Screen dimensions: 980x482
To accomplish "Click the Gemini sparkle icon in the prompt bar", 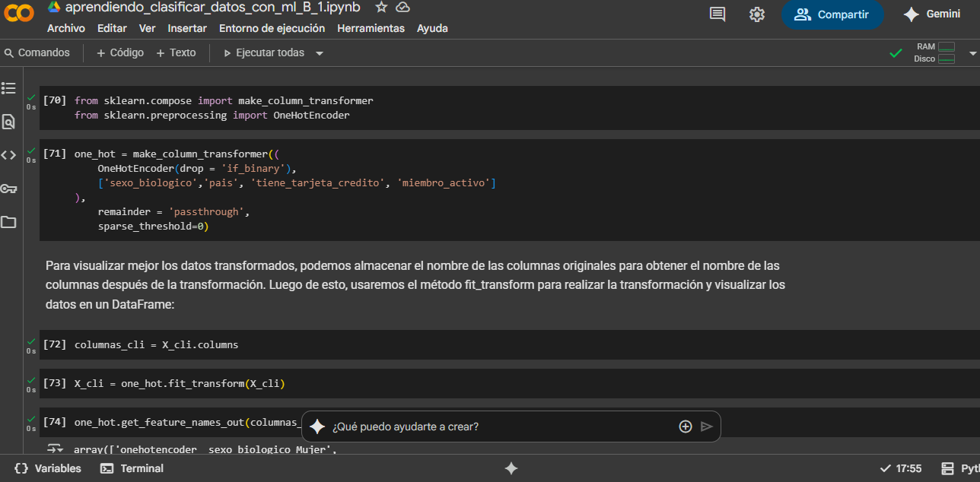I will (317, 427).
